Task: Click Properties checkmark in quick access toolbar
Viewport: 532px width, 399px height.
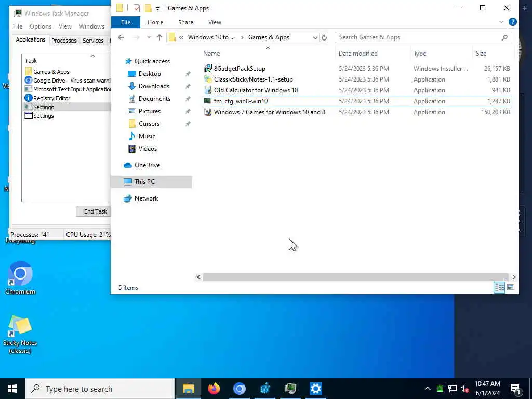Action: pyautogui.click(x=137, y=8)
